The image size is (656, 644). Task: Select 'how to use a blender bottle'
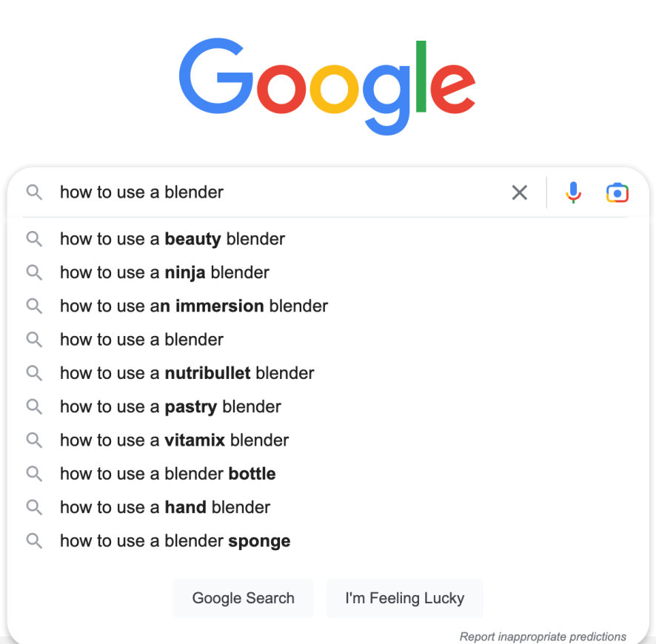(x=328, y=474)
